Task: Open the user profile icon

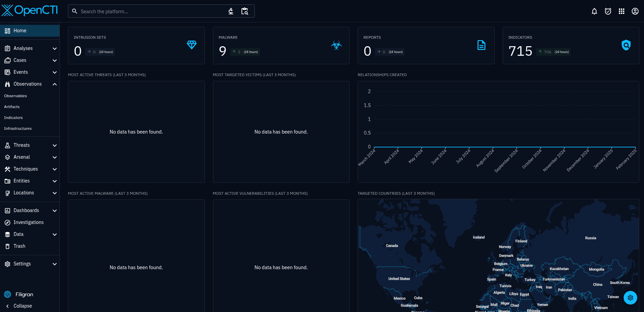Action: pos(635,11)
